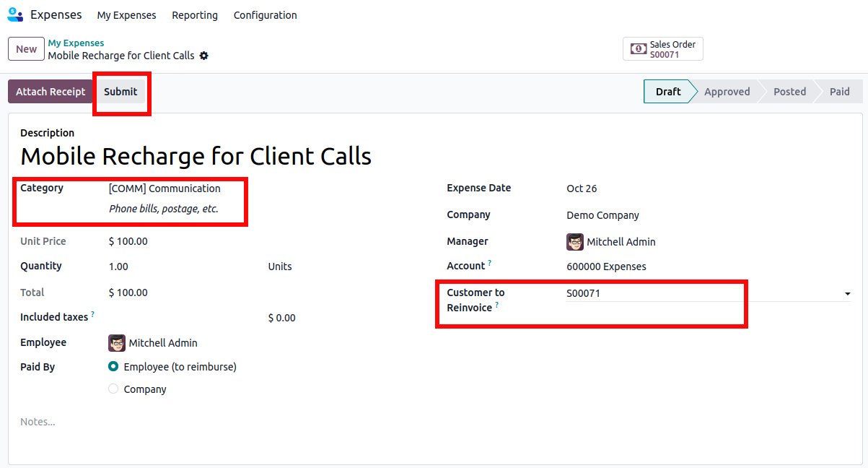Viewport: 868px width, 468px height.
Task: Click into the Notes text field
Action: coord(216,422)
